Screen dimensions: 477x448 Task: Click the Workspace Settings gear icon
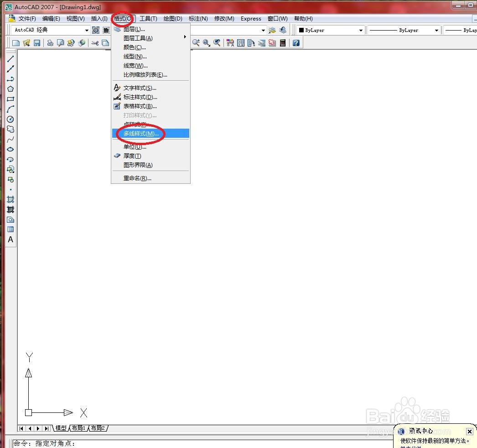pyautogui.click(x=95, y=30)
